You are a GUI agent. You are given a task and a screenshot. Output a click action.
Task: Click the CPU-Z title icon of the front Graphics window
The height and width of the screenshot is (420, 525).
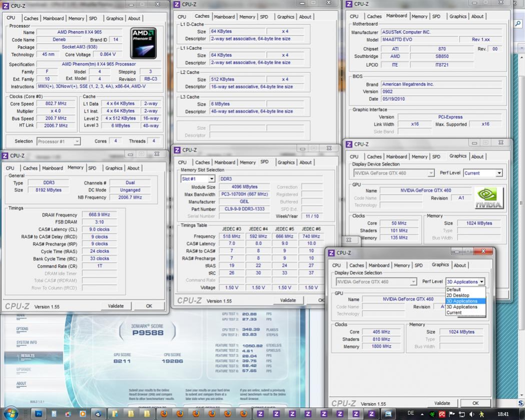point(331,253)
